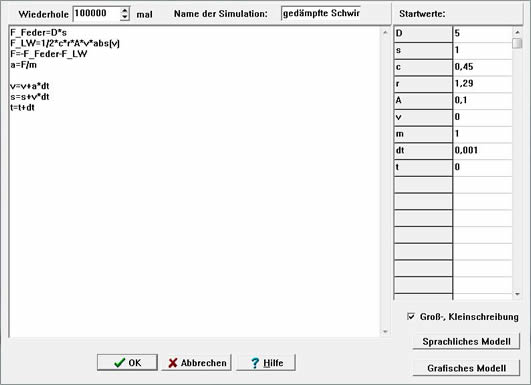Click the variable name cell r

point(423,84)
